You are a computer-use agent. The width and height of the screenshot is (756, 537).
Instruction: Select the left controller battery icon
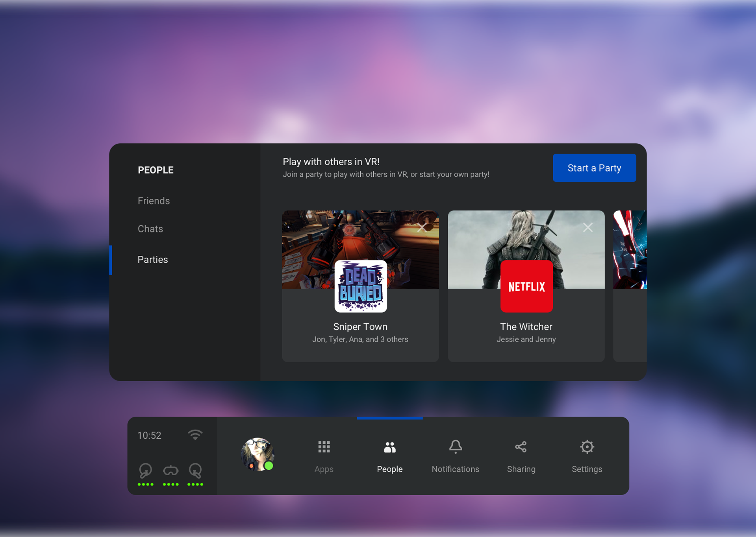click(145, 471)
